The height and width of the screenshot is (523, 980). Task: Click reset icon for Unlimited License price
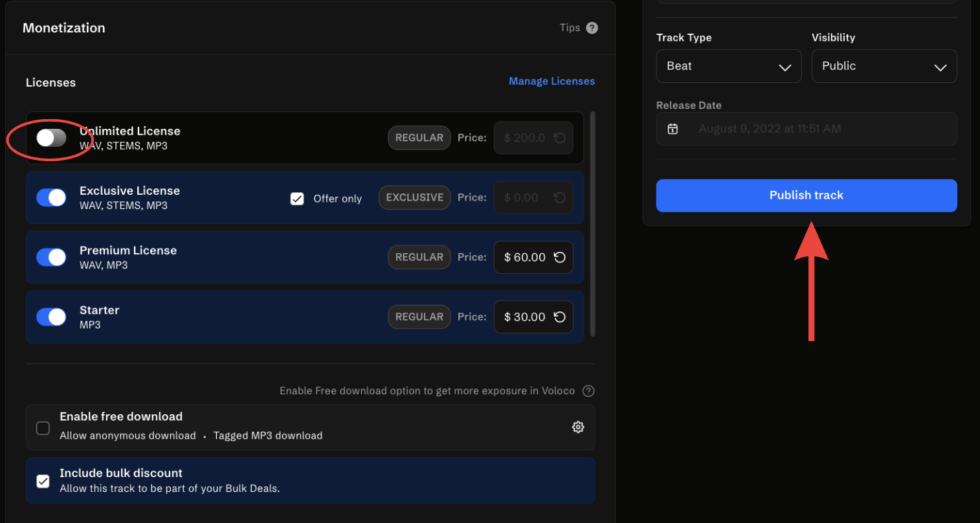(x=560, y=139)
